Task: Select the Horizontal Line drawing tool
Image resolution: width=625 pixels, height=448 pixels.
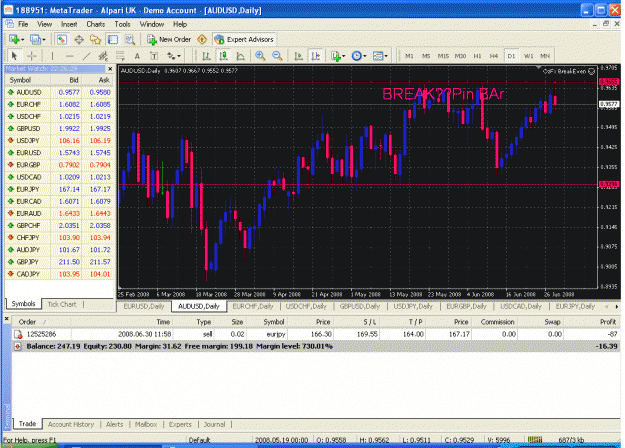Action: [x=69, y=56]
